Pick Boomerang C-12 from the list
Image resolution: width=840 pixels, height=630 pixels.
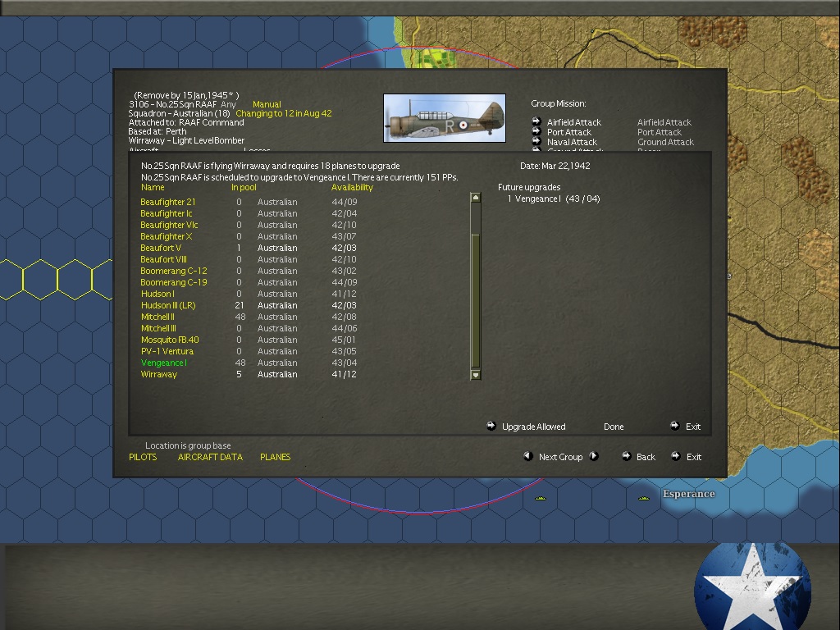click(174, 271)
